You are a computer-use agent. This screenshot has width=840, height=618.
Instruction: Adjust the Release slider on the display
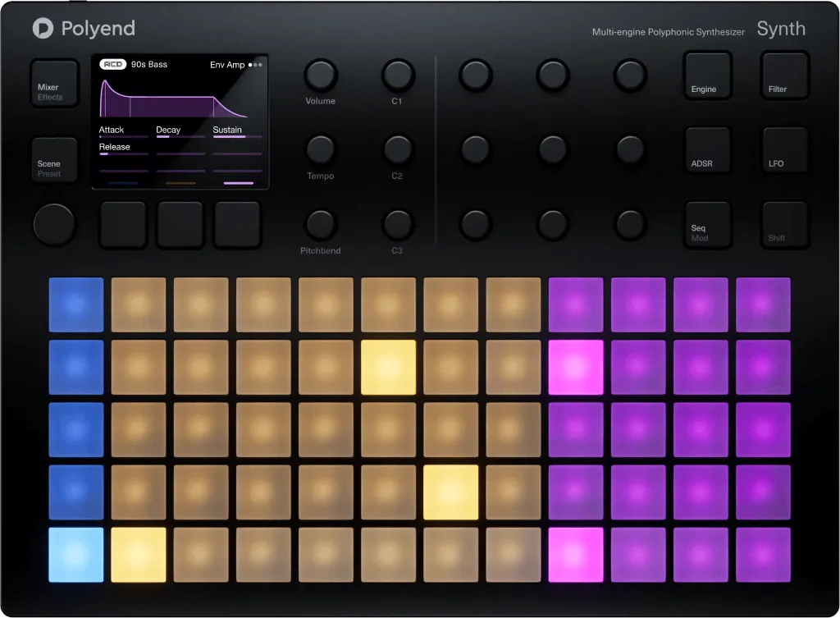click(123, 153)
